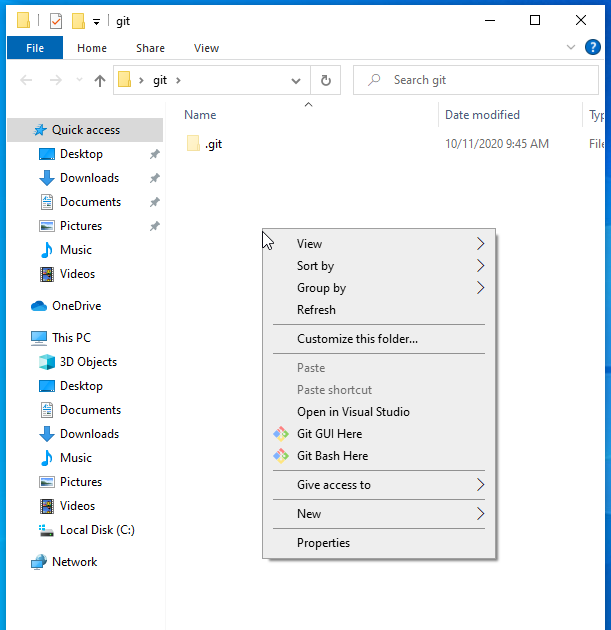The height and width of the screenshot is (630, 611).
Task: Switch to the View ribbon tab
Action: coord(206,48)
